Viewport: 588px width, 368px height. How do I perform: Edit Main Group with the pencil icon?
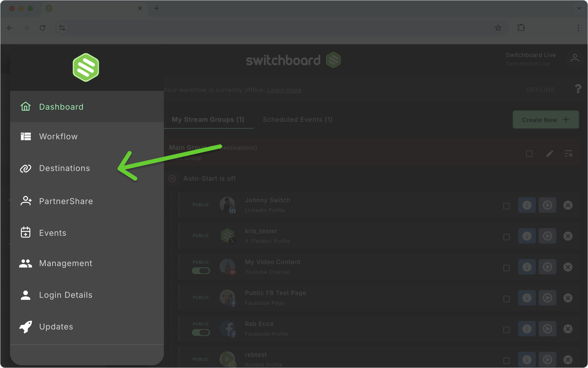tap(549, 154)
